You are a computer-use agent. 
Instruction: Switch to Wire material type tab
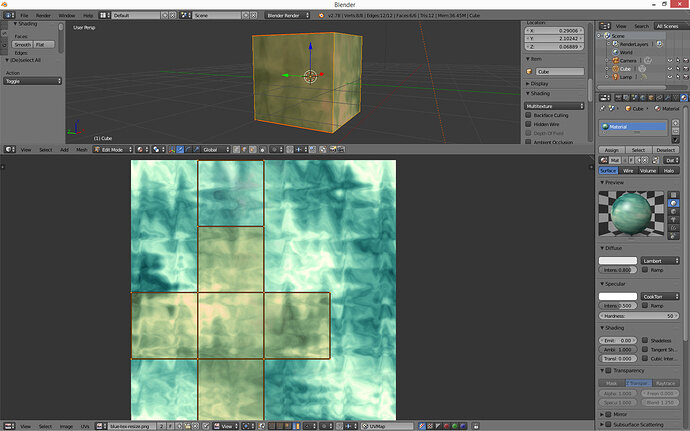pyautogui.click(x=628, y=171)
